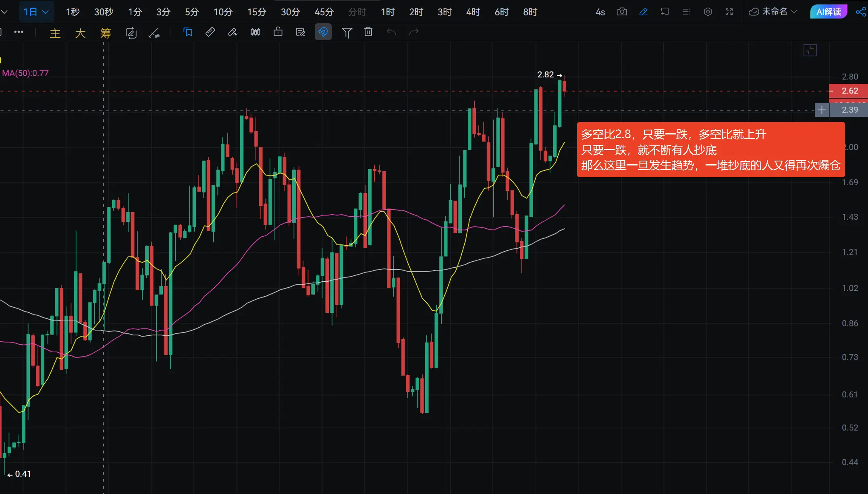The width and height of the screenshot is (868, 494).
Task: Click the eraser highlighter tool icon
Action: click(233, 32)
